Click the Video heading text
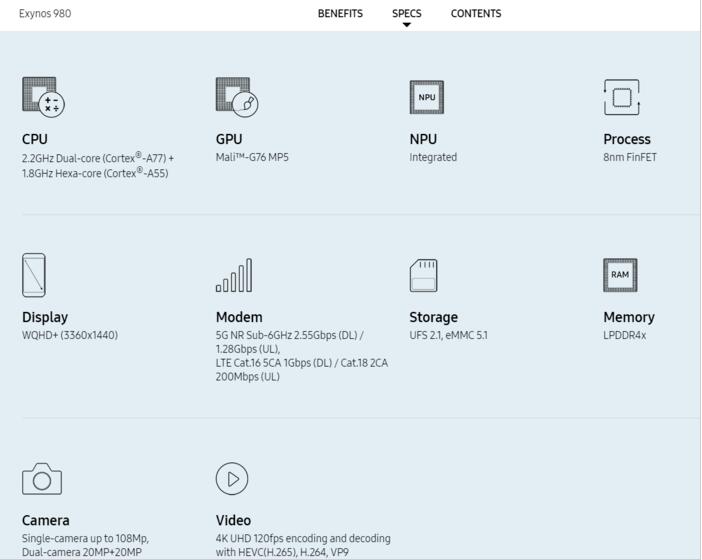Viewport: 702px width, 560px height. point(234,520)
